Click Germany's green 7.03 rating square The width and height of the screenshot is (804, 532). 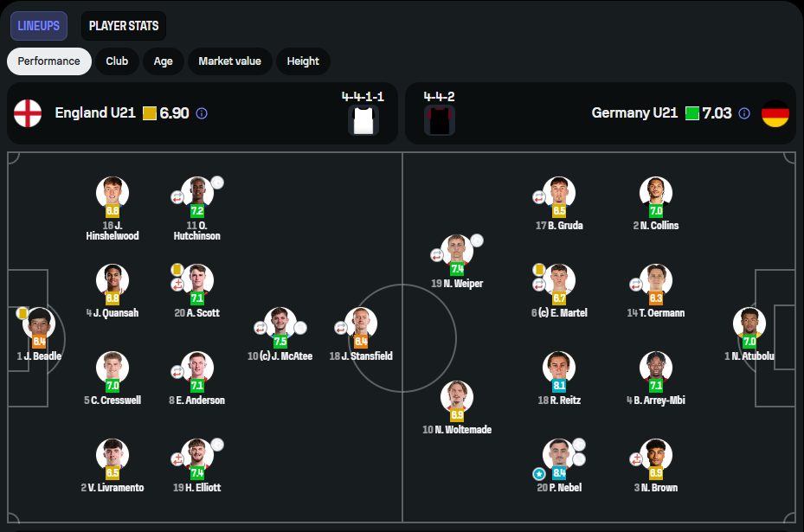coord(691,113)
